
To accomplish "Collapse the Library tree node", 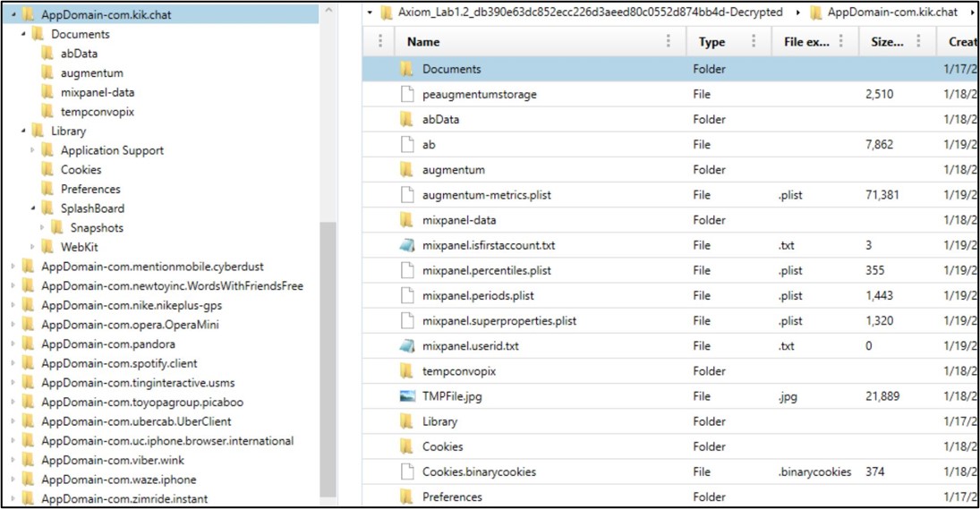I will click(x=23, y=131).
